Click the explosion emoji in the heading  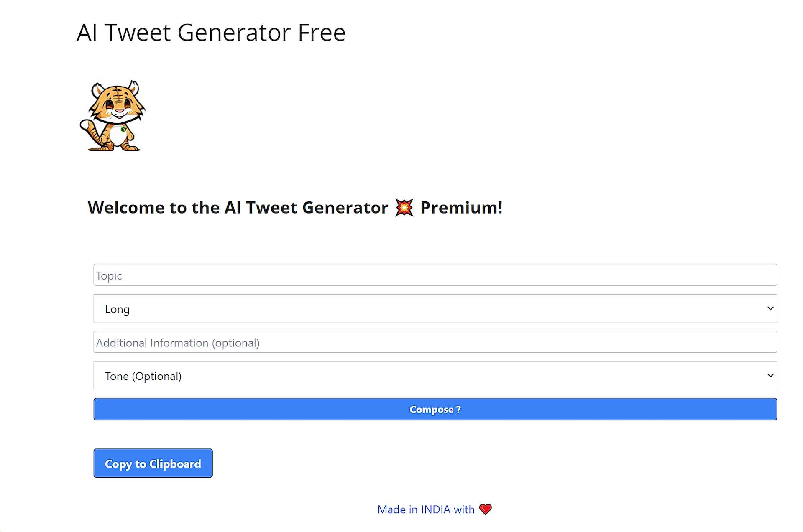point(404,208)
